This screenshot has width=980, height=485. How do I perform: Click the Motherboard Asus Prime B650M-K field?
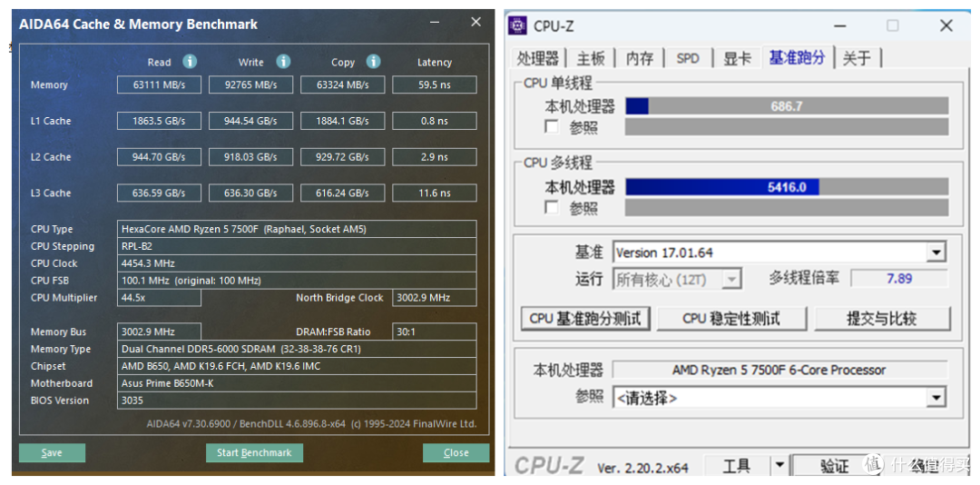click(x=297, y=383)
